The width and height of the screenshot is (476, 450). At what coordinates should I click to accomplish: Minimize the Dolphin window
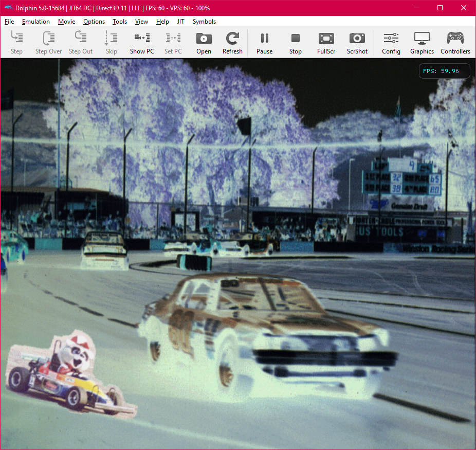point(417,8)
